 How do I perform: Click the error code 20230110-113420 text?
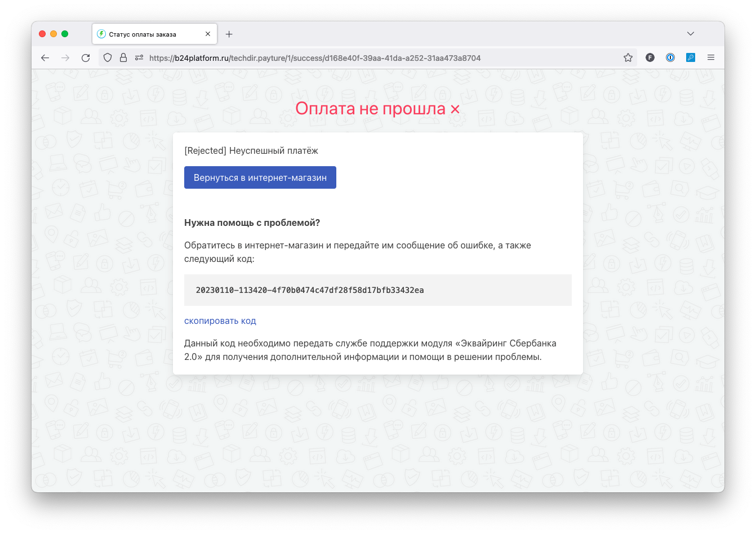pyautogui.click(x=310, y=290)
